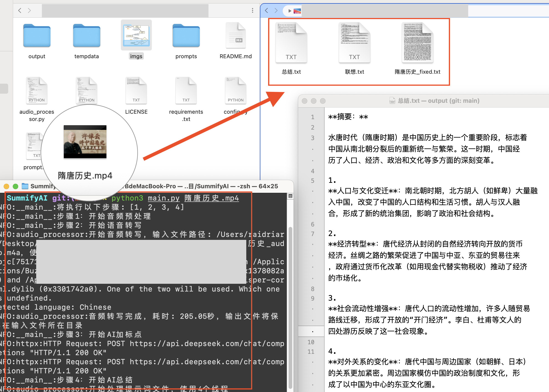Go back in left Finder window

[x=20, y=10]
